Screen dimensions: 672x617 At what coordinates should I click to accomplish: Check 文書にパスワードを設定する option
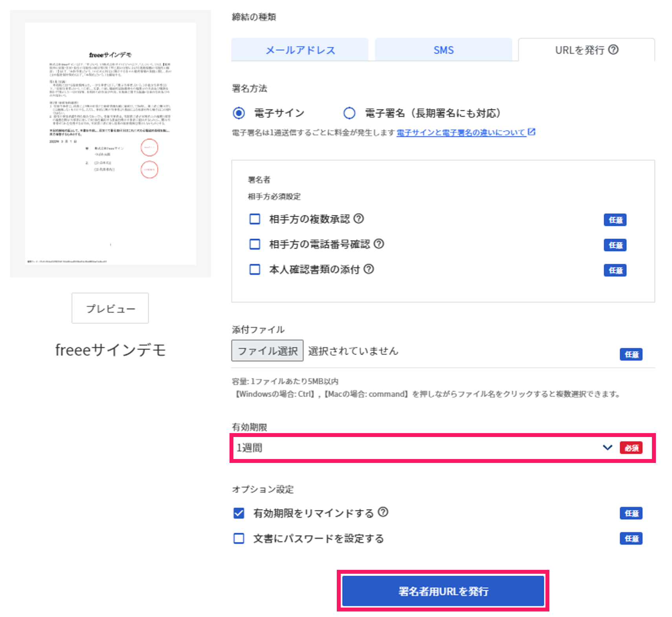click(x=239, y=538)
